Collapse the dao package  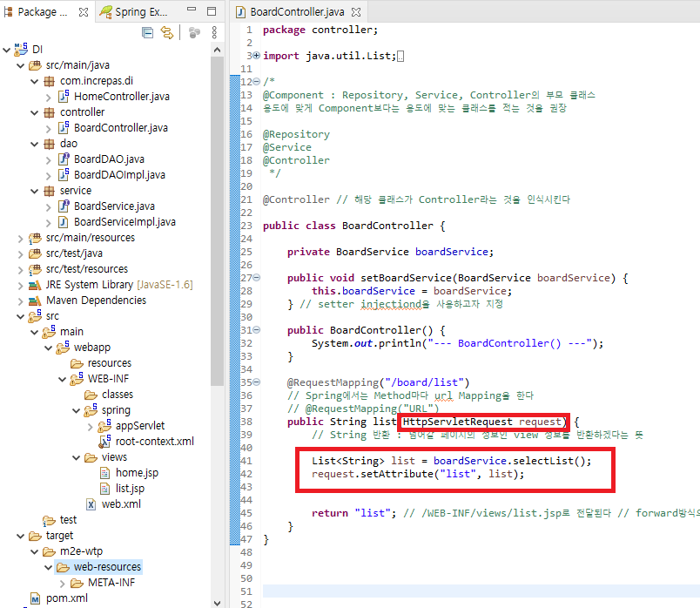tap(34, 144)
